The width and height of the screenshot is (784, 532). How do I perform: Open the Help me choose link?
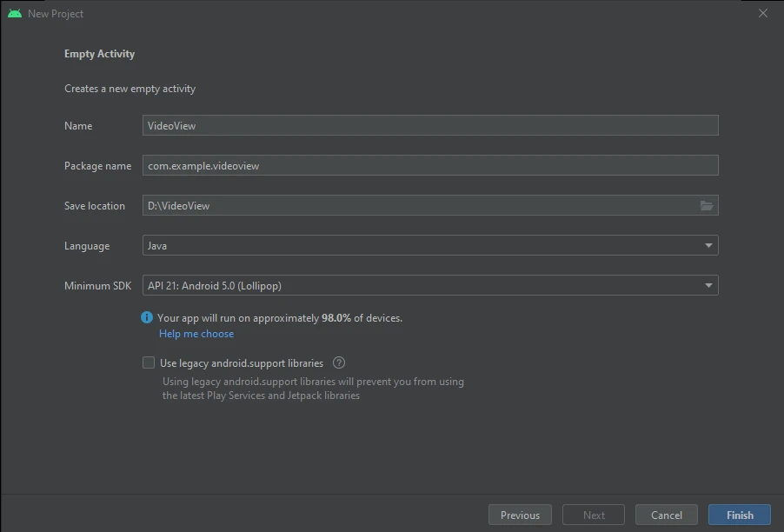pos(196,333)
